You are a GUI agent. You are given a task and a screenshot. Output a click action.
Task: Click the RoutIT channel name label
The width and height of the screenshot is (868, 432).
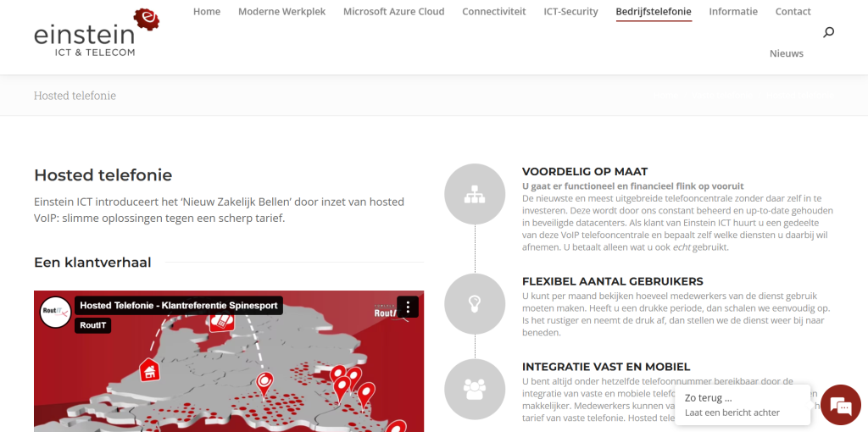[x=93, y=326]
